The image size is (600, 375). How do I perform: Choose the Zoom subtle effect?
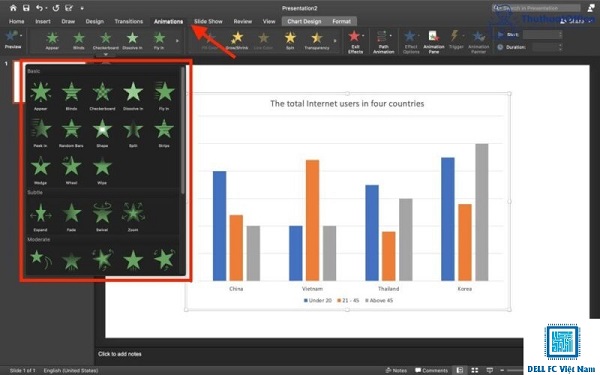[133, 217]
